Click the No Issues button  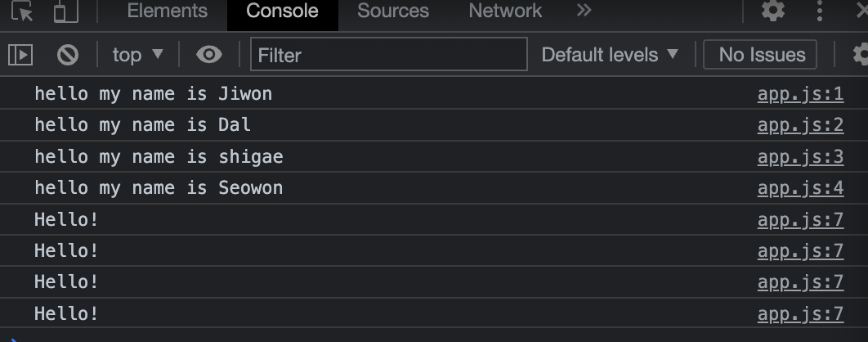(760, 55)
